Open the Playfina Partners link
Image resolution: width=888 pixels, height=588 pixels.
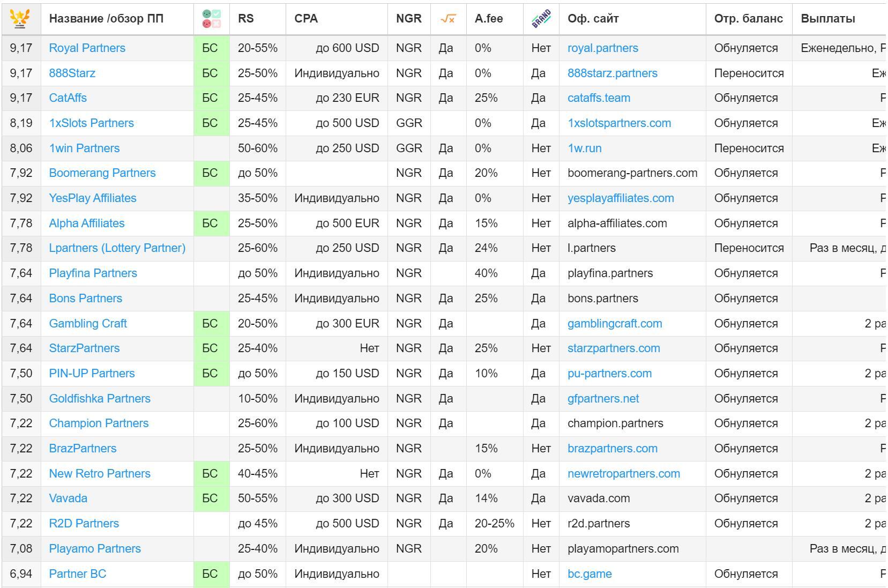coord(93,273)
